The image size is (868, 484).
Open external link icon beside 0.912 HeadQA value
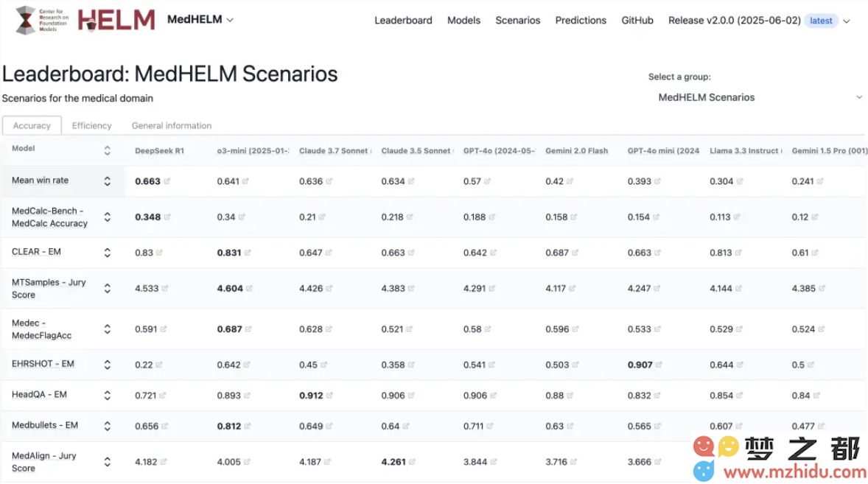click(329, 395)
